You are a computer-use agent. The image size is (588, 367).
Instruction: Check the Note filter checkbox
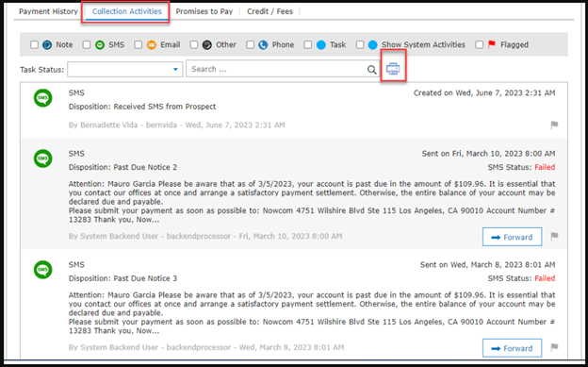coord(34,45)
